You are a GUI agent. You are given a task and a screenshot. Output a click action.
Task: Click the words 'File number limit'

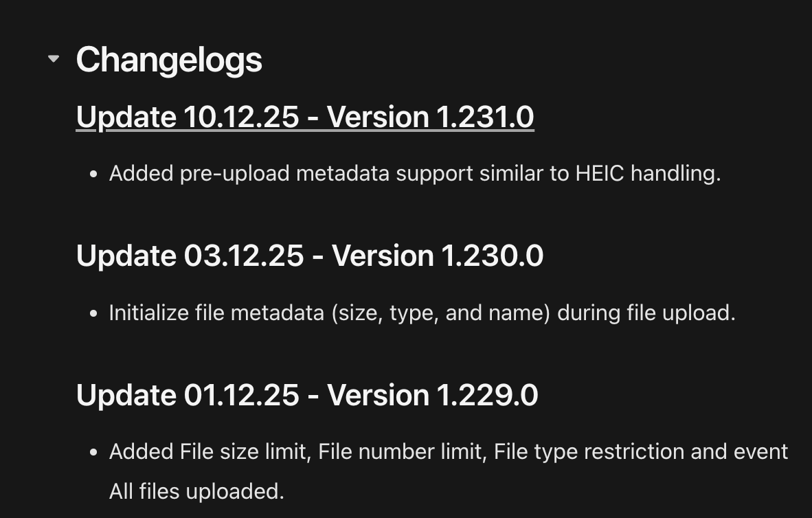pos(400,452)
